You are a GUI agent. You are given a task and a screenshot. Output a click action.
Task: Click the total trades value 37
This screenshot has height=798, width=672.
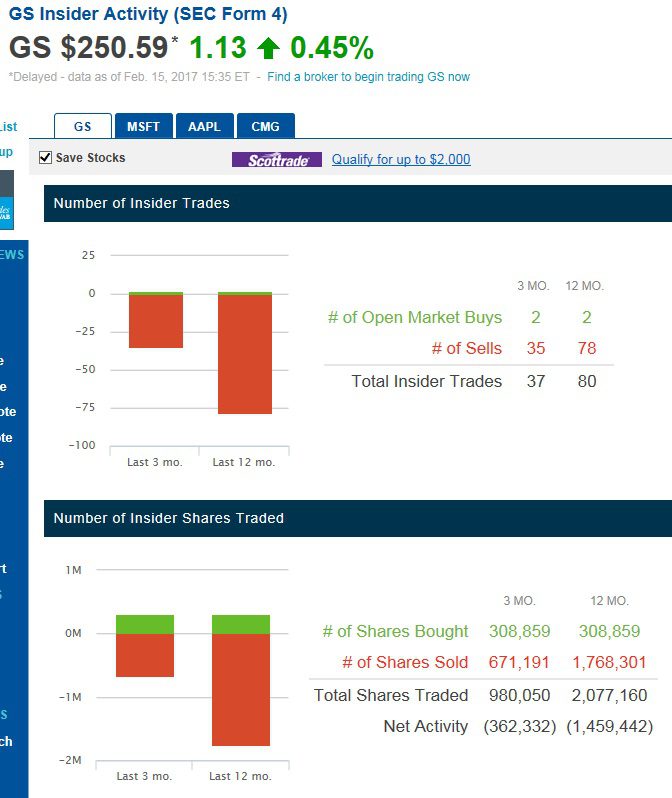tap(536, 381)
